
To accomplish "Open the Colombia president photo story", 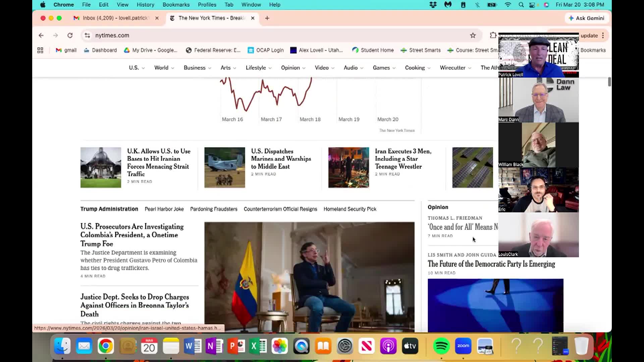I will coord(309,277).
